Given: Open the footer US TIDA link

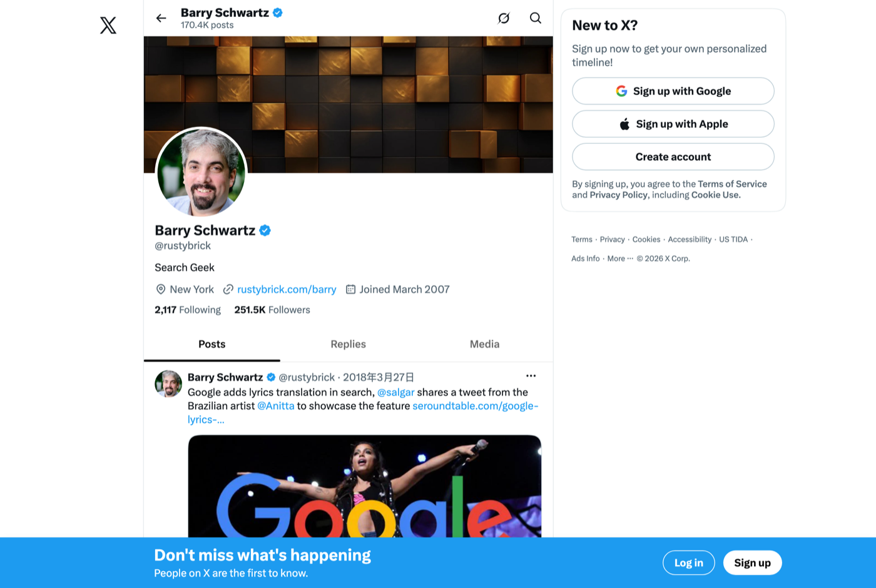Looking at the screenshot, I should [x=733, y=240].
